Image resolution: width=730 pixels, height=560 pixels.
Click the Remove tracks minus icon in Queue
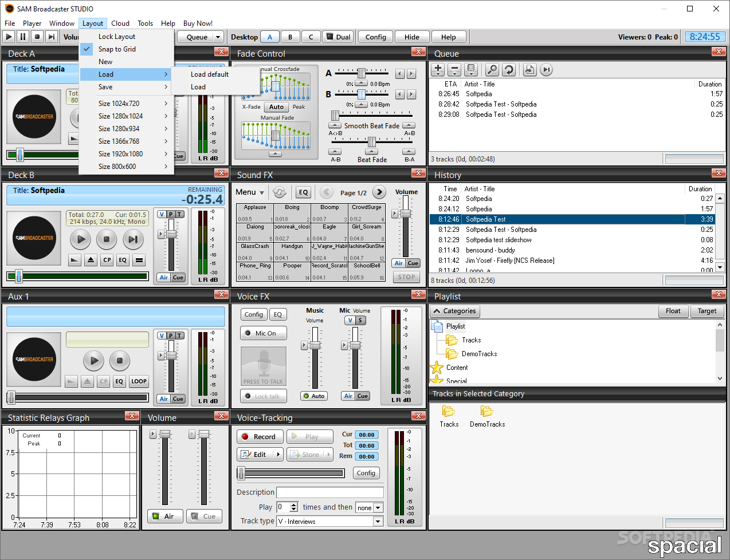(454, 70)
